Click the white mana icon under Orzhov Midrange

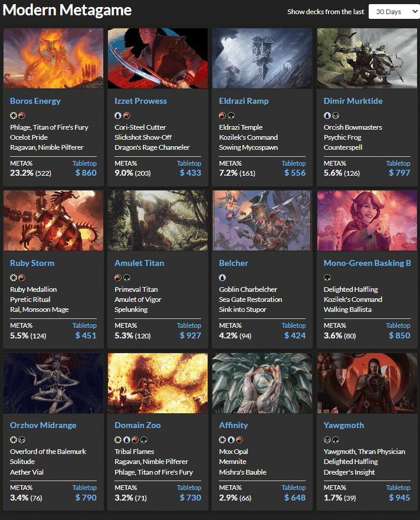pyautogui.click(x=13, y=440)
